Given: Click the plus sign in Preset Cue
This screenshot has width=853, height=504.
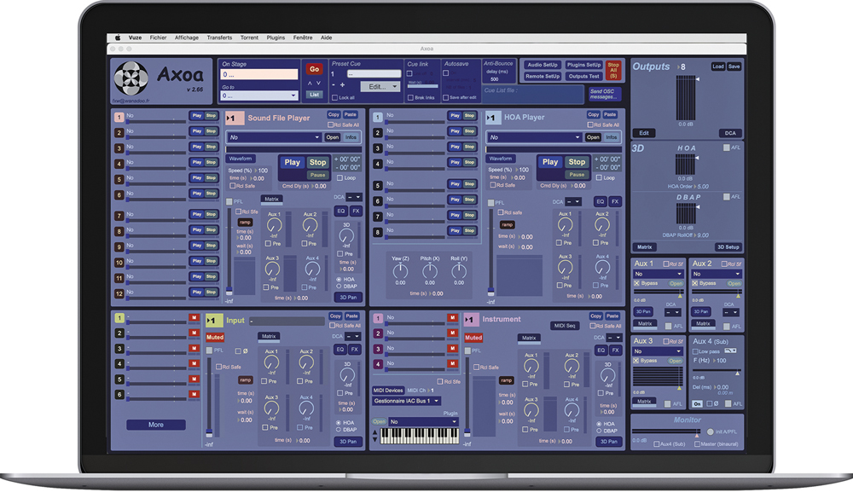Looking at the screenshot, I should click(342, 84).
